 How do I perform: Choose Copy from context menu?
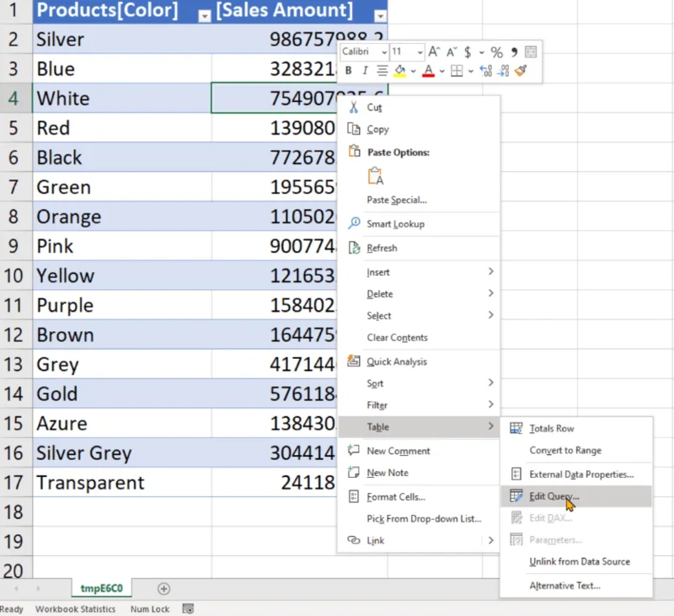419,130
